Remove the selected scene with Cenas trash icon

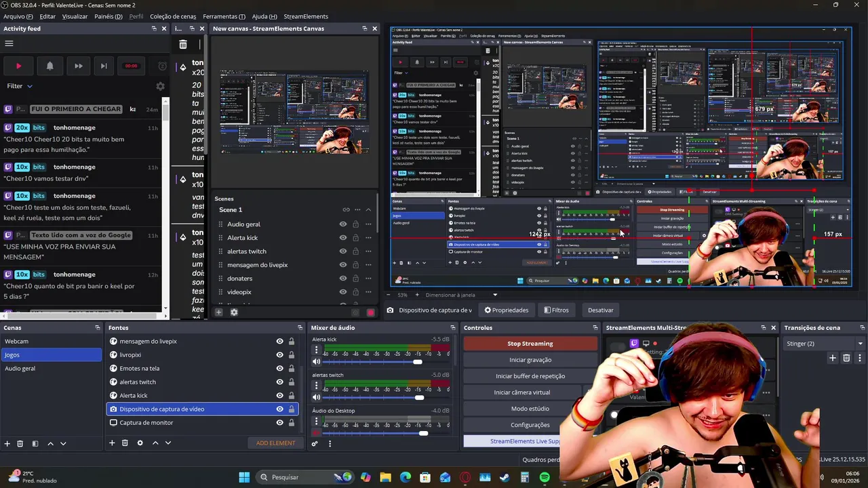coord(20,443)
